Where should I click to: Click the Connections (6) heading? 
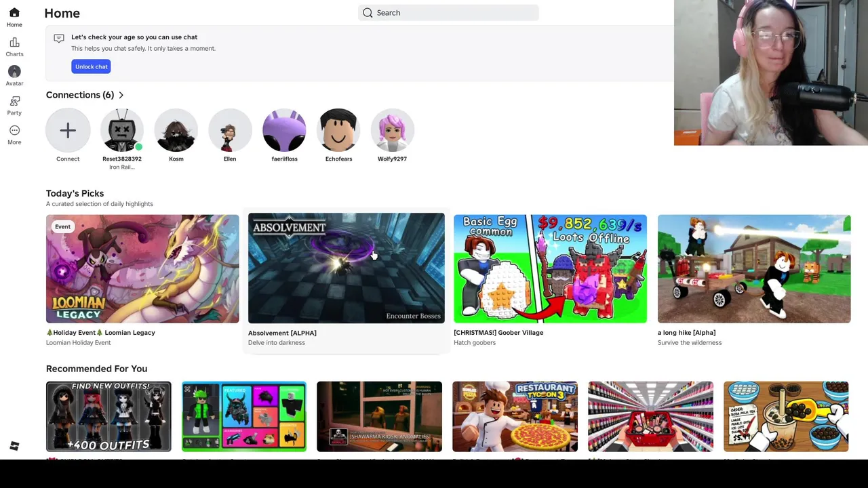80,95
